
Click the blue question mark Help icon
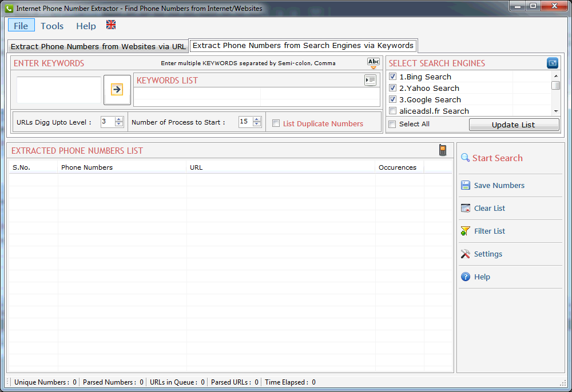pos(466,277)
